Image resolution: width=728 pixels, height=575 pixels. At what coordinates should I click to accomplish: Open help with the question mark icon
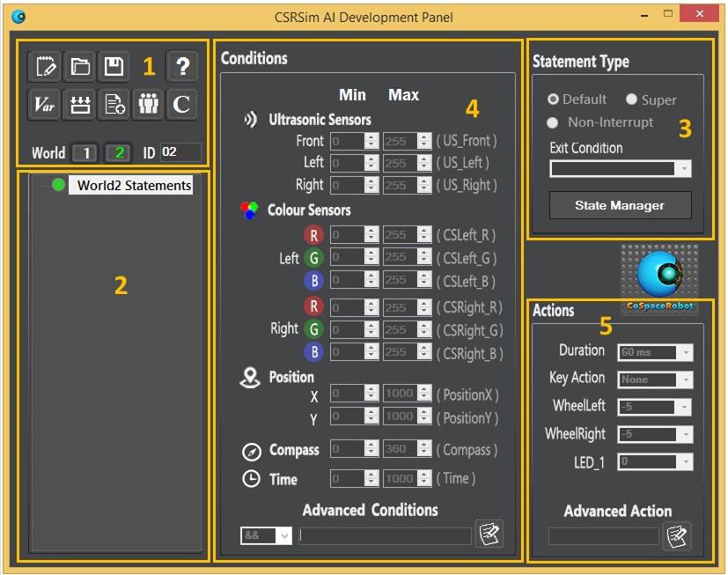tap(181, 66)
